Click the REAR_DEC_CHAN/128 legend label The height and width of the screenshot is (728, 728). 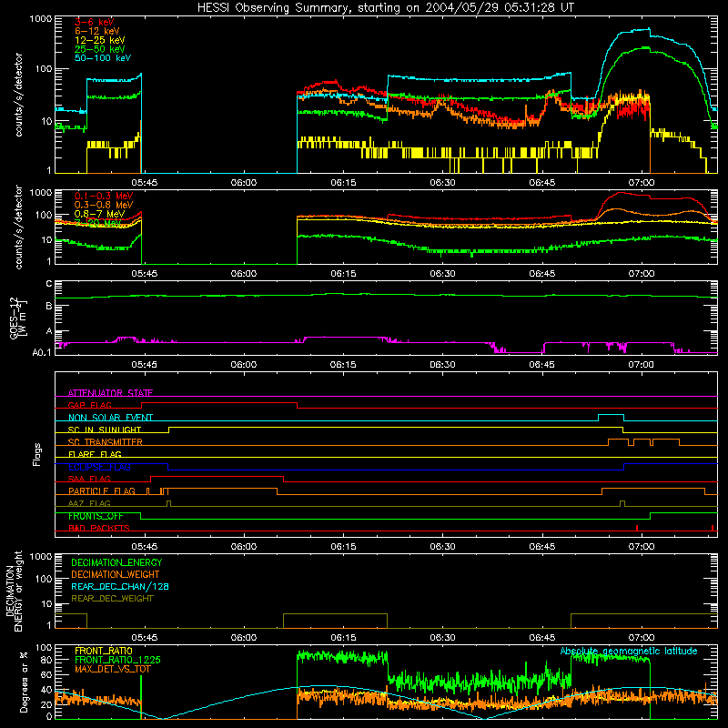(120, 586)
